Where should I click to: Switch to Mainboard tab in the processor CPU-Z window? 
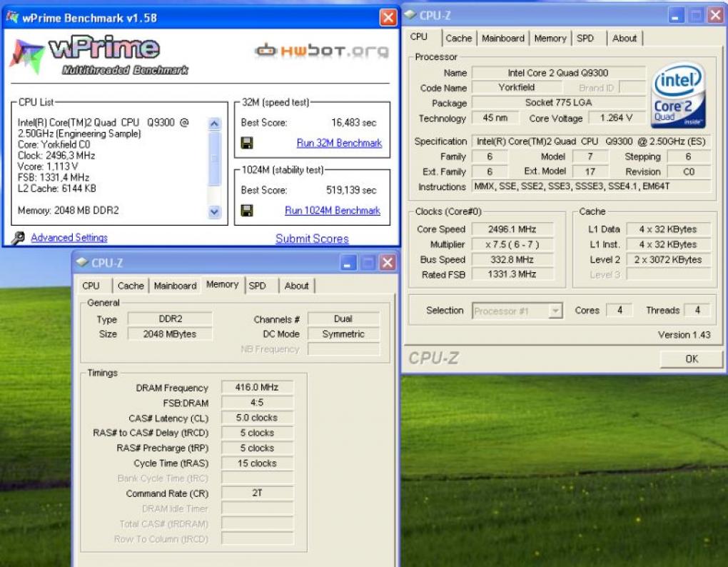(x=503, y=38)
